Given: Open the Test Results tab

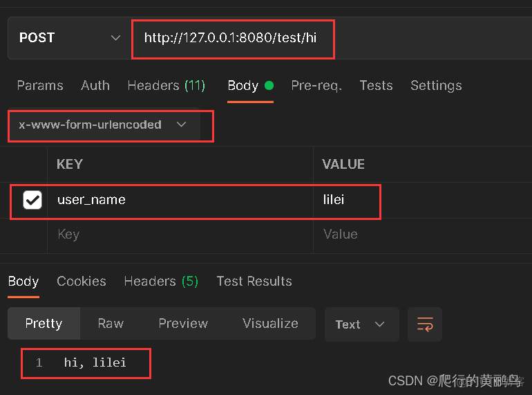Looking at the screenshot, I should coord(254,282).
